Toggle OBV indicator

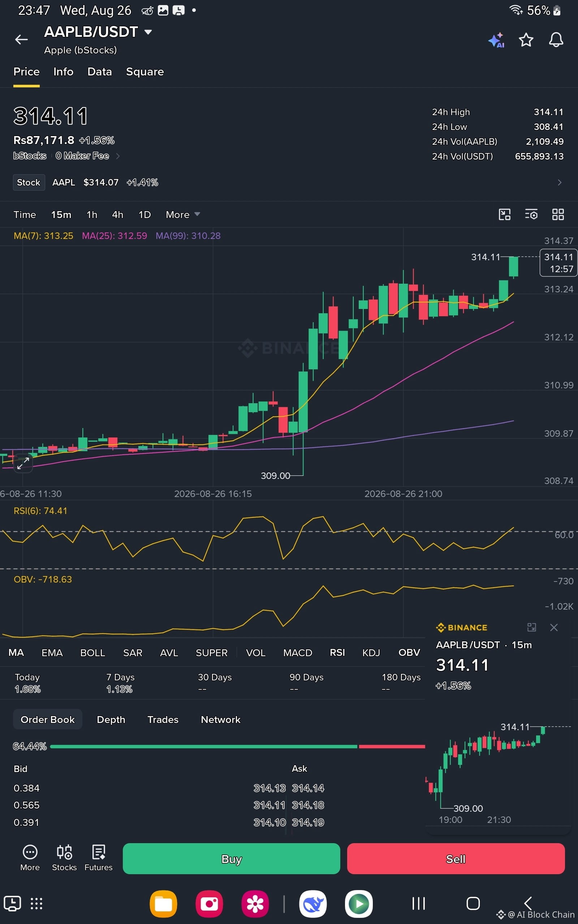point(409,653)
